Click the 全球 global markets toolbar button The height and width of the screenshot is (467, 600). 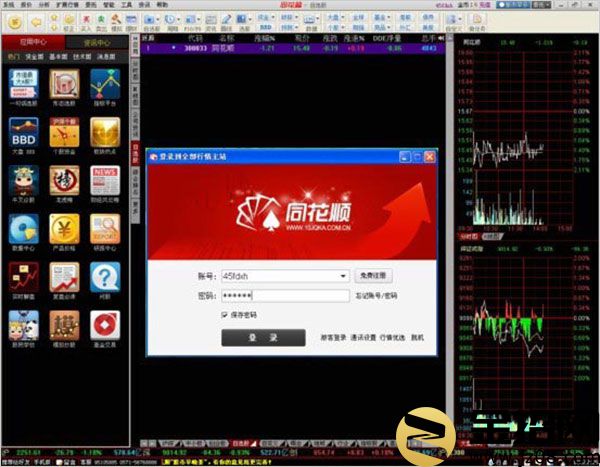click(x=358, y=18)
